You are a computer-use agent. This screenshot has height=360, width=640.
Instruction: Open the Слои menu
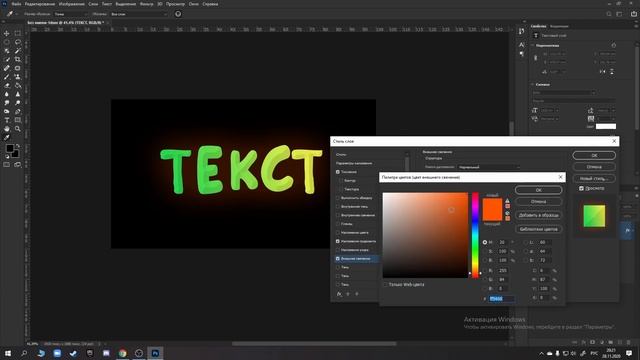click(93, 4)
